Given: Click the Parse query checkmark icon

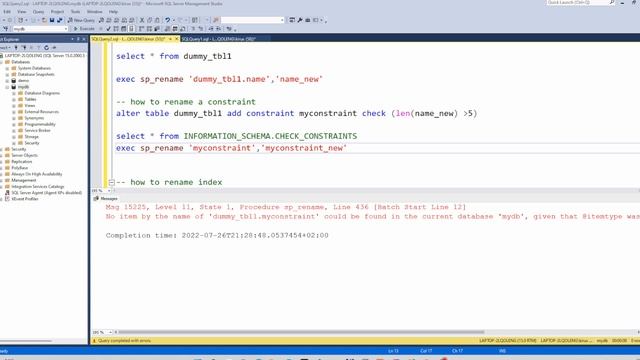Looking at the screenshot, I should 108,29.
